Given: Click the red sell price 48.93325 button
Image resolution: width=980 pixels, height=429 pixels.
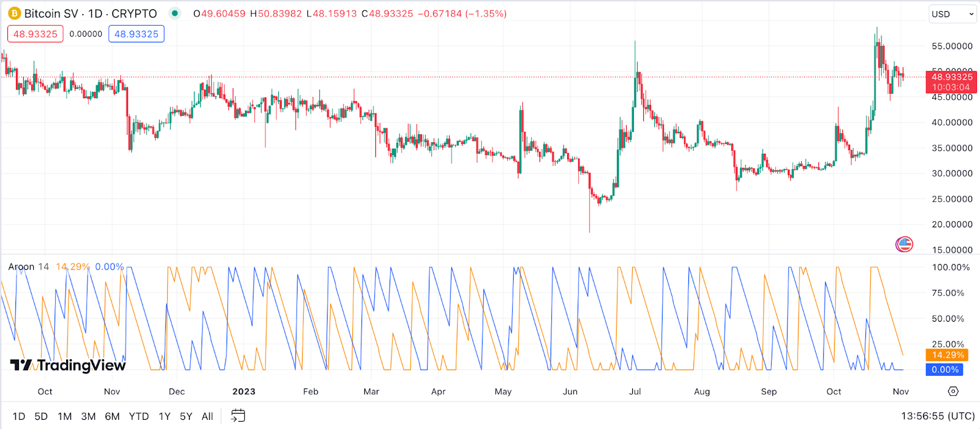Looking at the screenshot, I should (x=36, y=34).
